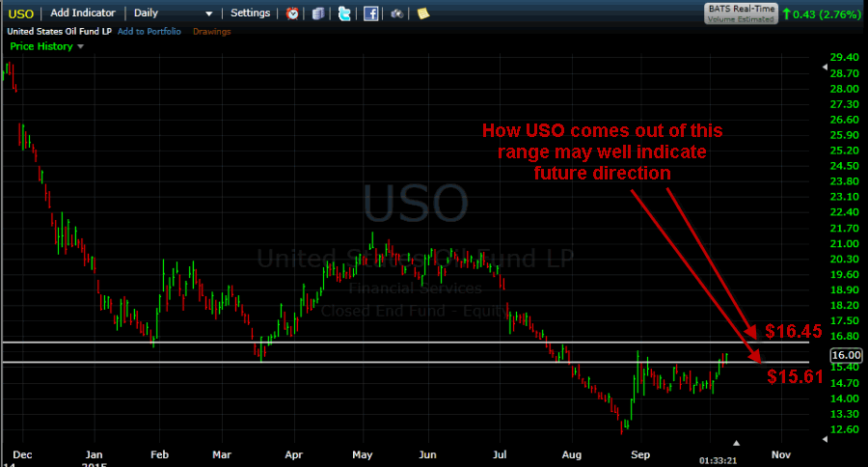868x467 pixels.
Task: Open the yellow sticky note icon
Action: tap(423, 14)
